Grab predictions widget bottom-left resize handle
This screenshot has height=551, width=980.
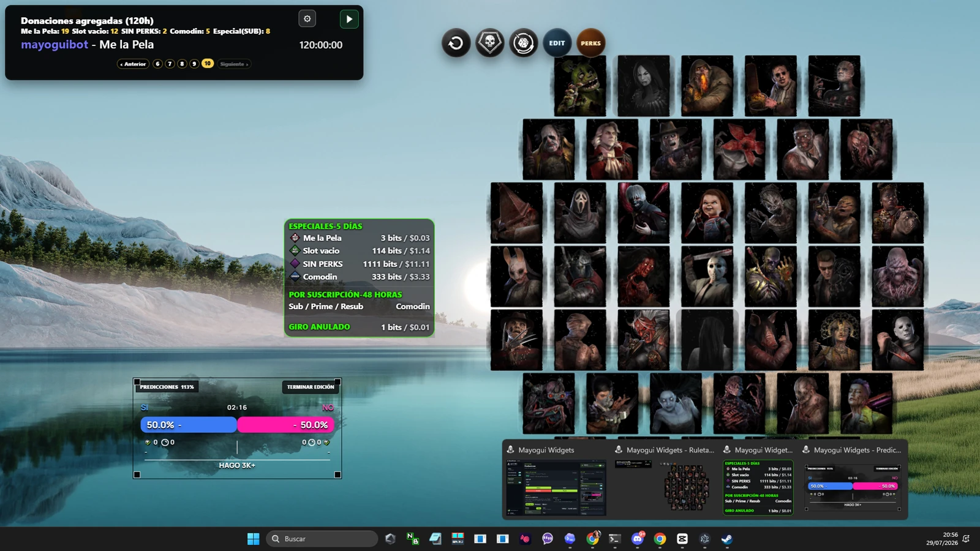pos(137,474)
